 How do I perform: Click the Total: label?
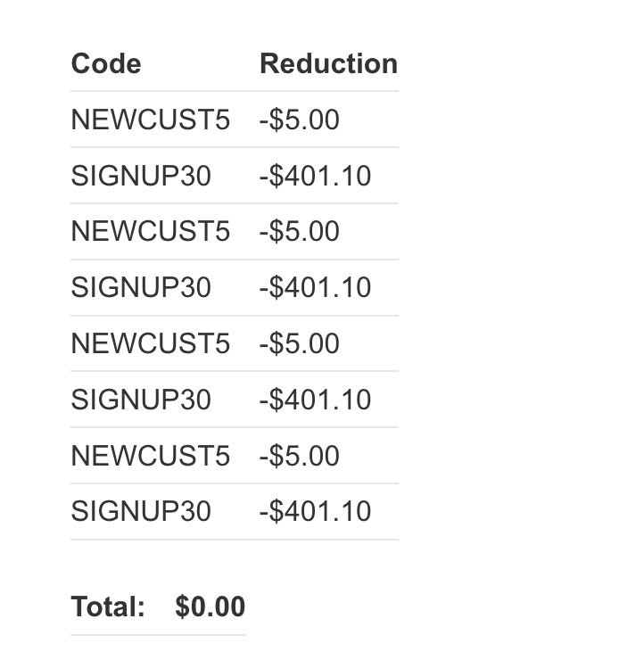click(108, 607)
